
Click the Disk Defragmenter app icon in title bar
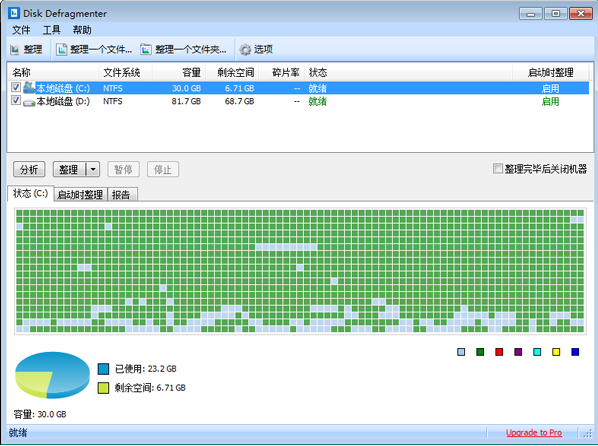(13, 13)
